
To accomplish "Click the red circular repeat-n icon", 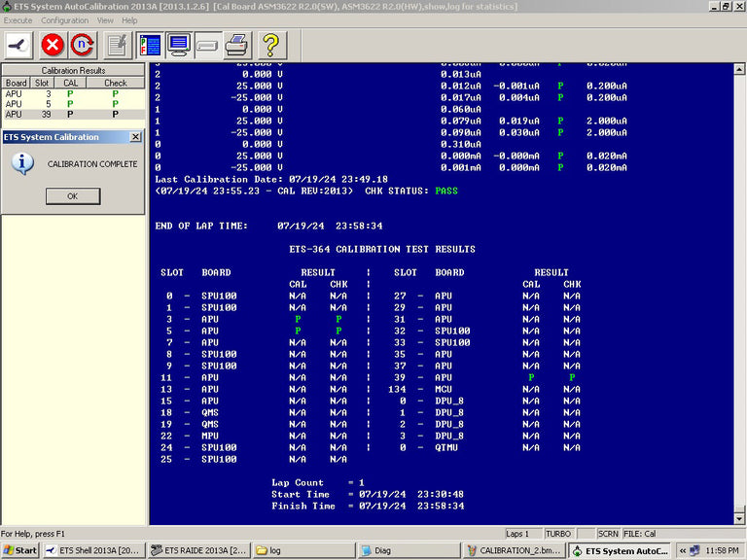I will pos(83,46).
